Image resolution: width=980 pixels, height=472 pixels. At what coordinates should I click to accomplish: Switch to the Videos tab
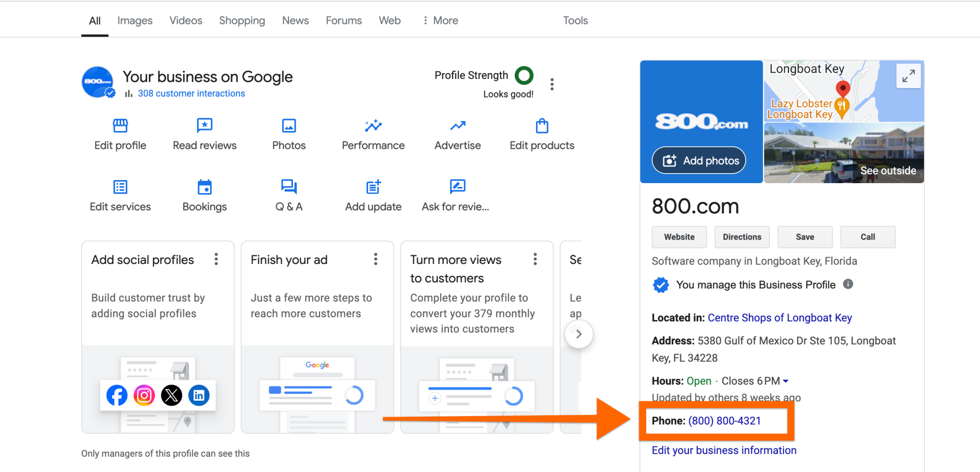point(186,21)
